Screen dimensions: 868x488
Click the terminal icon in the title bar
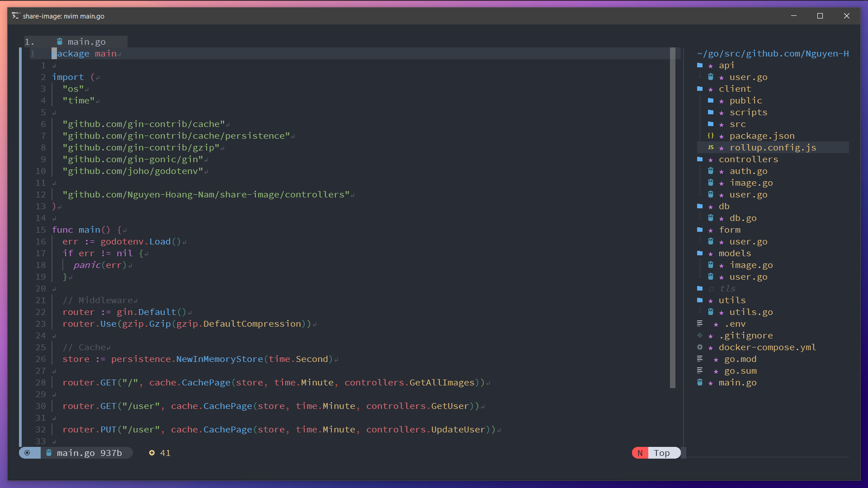pyautogui.click(x=15, y=16)
